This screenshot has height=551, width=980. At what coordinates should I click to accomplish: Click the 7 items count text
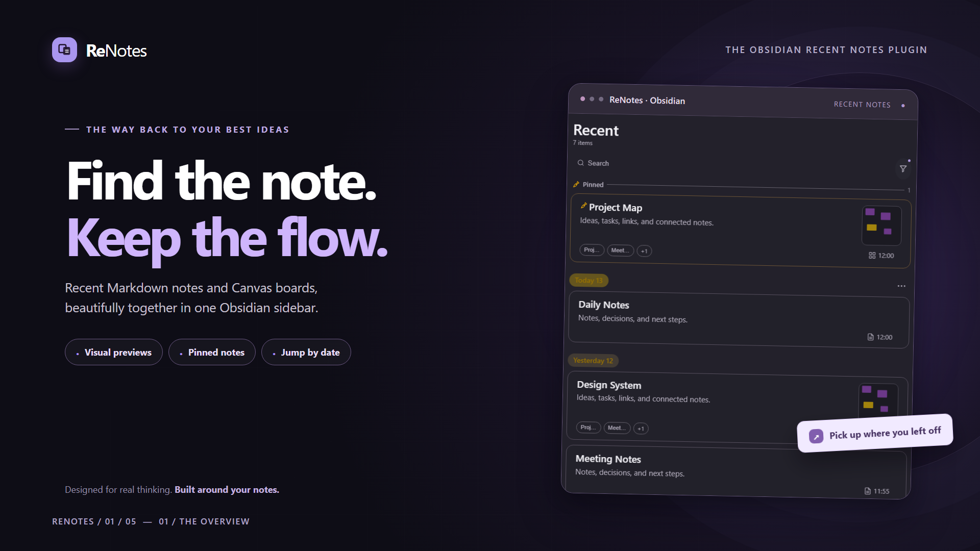click(x=582, y=143)
